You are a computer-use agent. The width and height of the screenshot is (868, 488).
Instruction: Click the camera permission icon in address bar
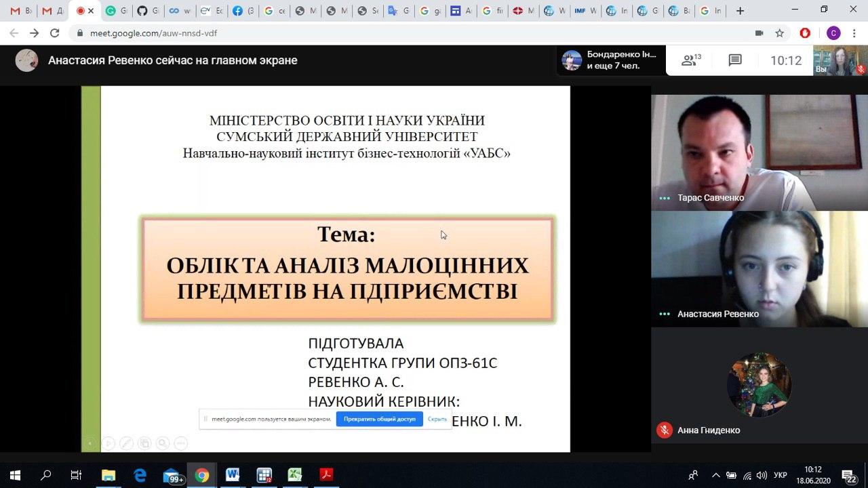[x=759, y=33]
